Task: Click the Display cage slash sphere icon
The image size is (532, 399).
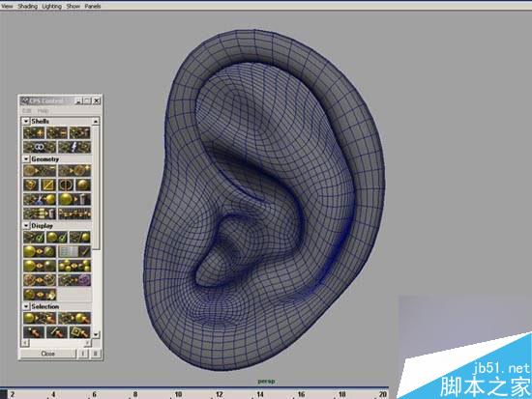Action: coord(79,237)
